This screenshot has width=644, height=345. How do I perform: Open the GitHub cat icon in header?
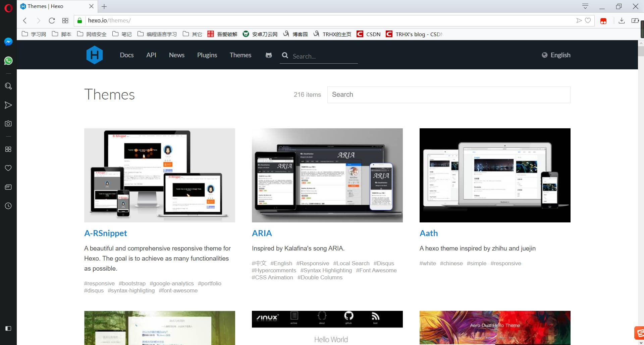[269, 55]
